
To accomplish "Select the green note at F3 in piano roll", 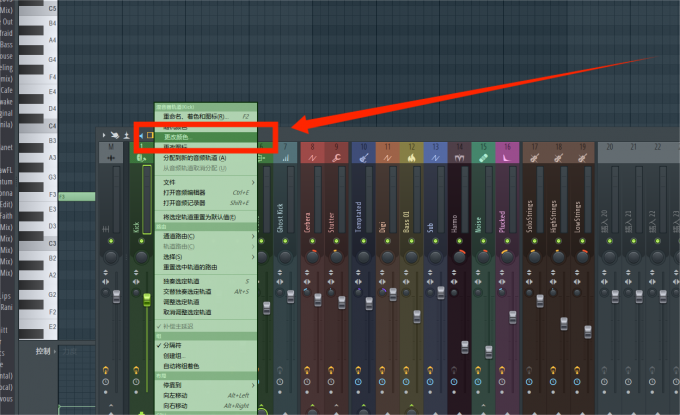I will (x=77, y=196).
